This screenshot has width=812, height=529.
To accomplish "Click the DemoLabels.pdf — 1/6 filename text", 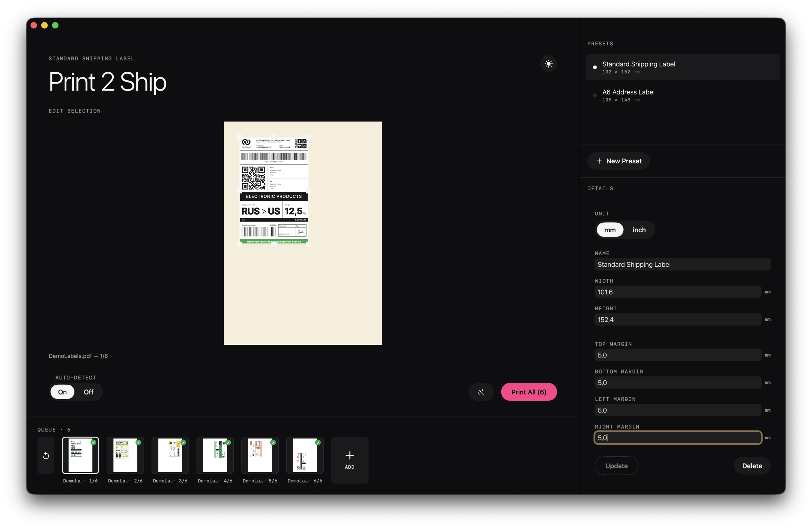I will tap(78, 356).
